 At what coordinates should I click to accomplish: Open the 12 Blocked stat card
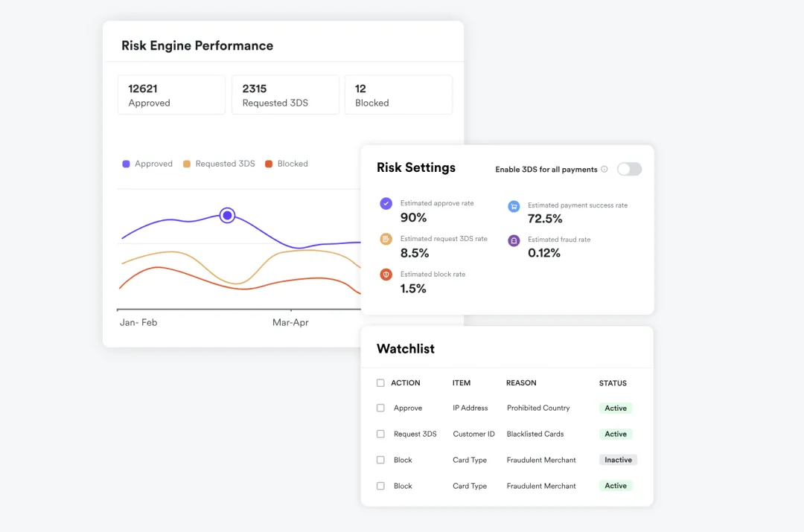[x=398, y=94]
